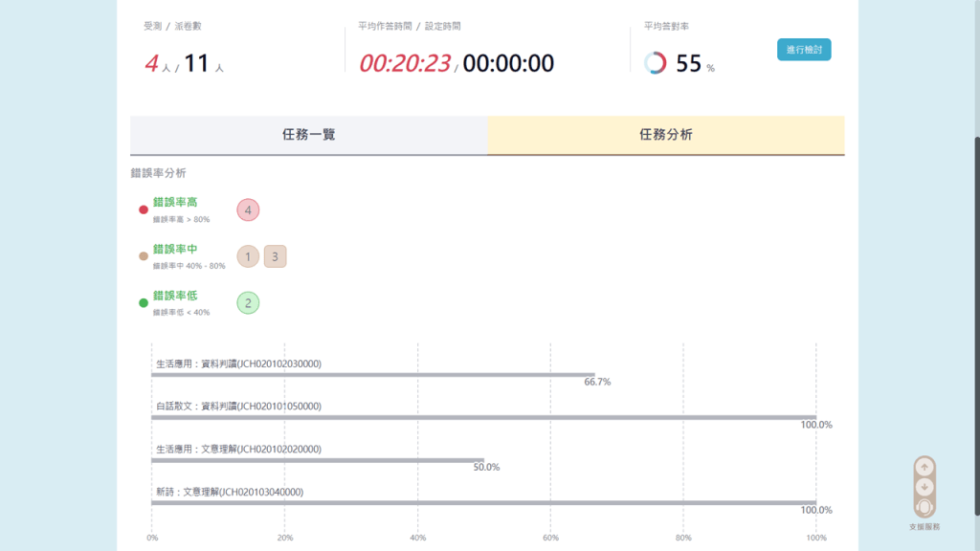Switch to the 任務一覽 tab
980x551 pixels.
coord(308,135)
